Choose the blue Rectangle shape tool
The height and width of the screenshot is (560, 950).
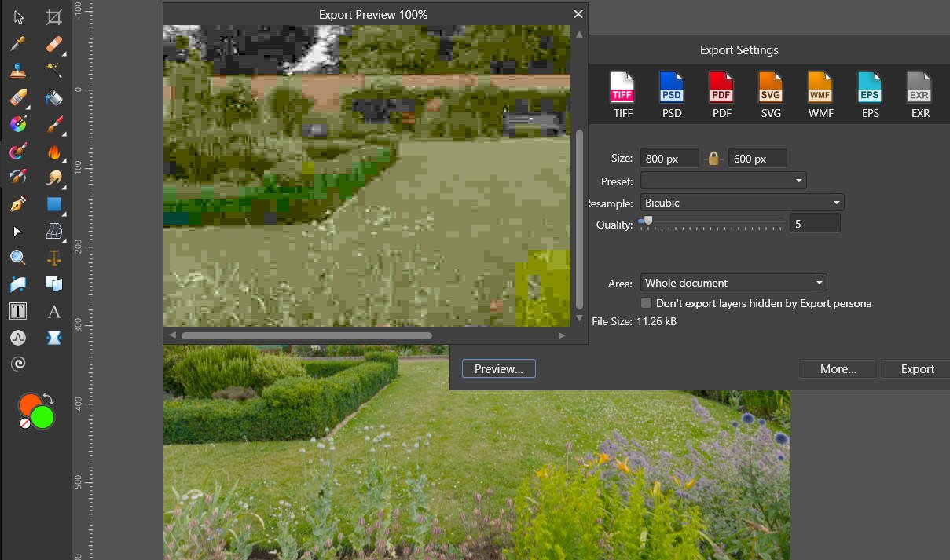pyautogui.click(x=54, y=204)
